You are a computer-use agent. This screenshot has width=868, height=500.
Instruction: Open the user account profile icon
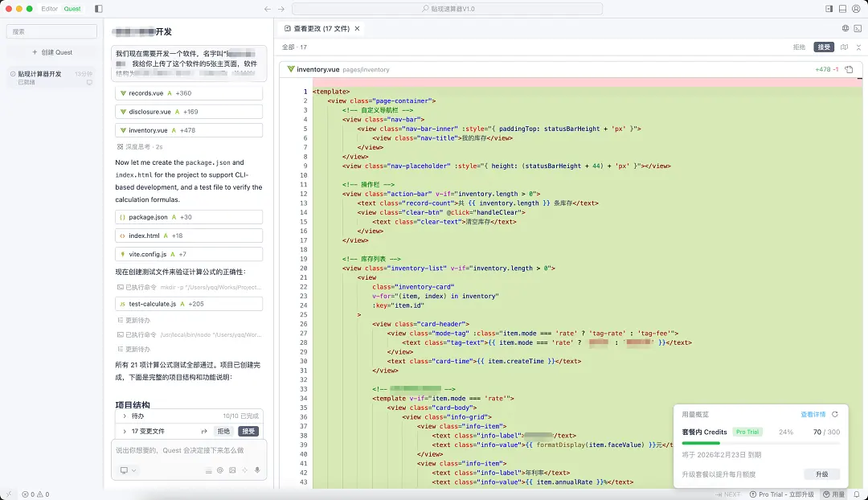857,9
